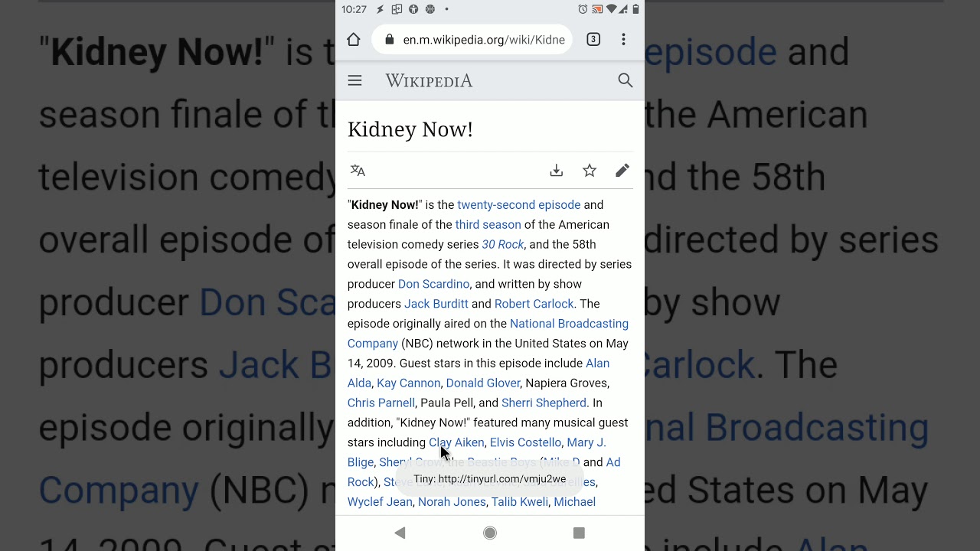980x551 pixels.
Task: Tap the cast icon in status bar
Action: point(597,9)
